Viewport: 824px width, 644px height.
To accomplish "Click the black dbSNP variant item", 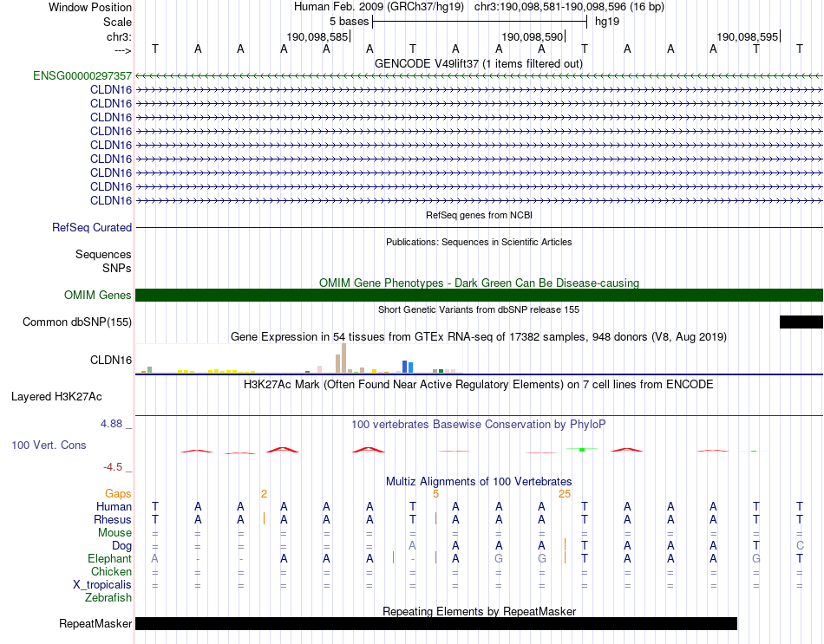I will point(801,322).
